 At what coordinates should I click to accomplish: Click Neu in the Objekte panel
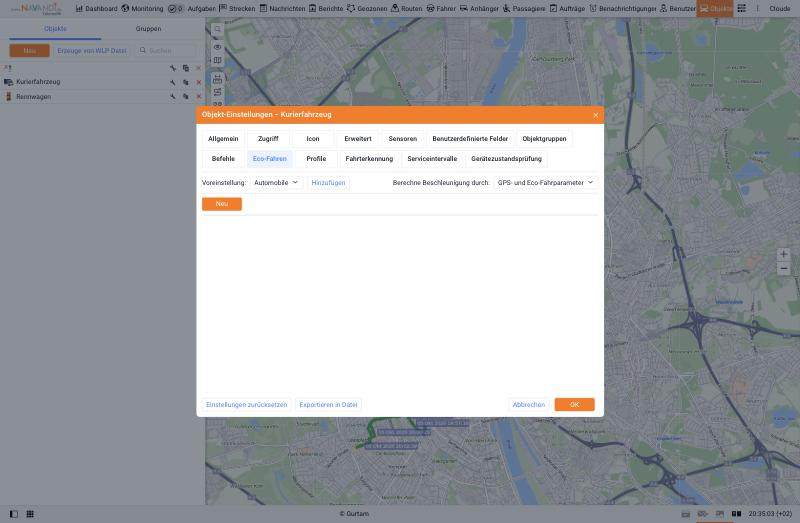tap(30, 51)
